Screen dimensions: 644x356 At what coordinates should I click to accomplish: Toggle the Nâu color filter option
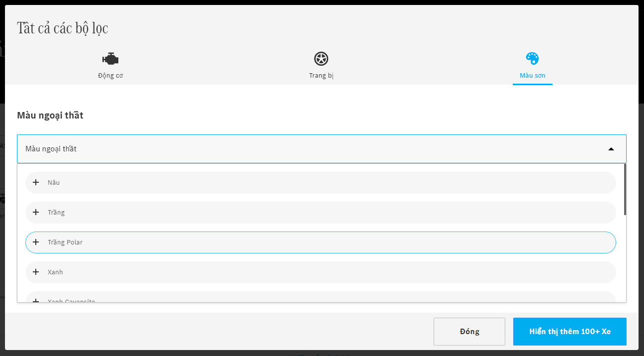320,183
